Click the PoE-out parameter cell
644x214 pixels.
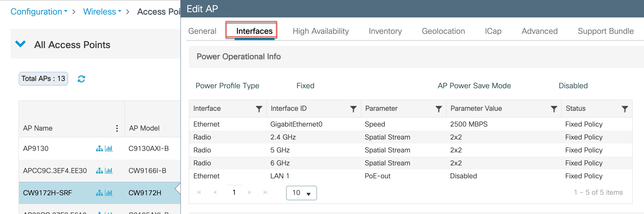pyautogui.click(x=377, y=176)
